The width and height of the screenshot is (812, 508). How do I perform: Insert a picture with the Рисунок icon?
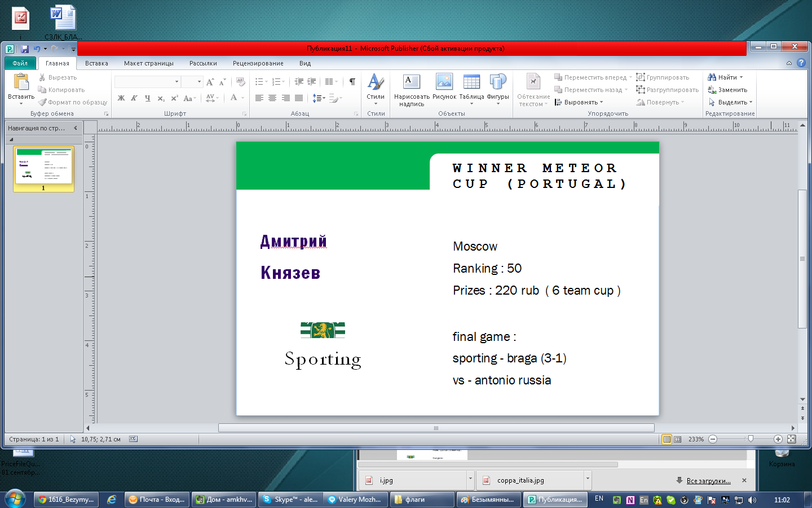point(444,82)
